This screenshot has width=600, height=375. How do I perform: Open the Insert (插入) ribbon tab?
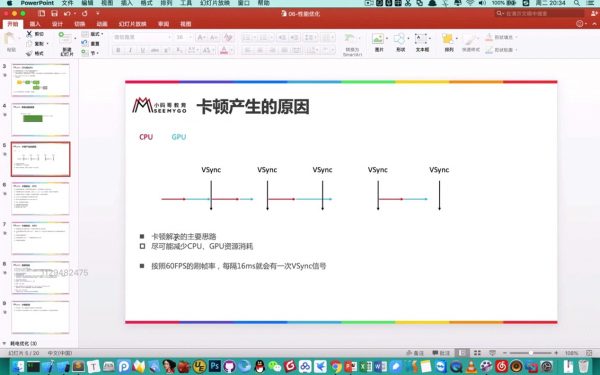click(x=35, y=24)
